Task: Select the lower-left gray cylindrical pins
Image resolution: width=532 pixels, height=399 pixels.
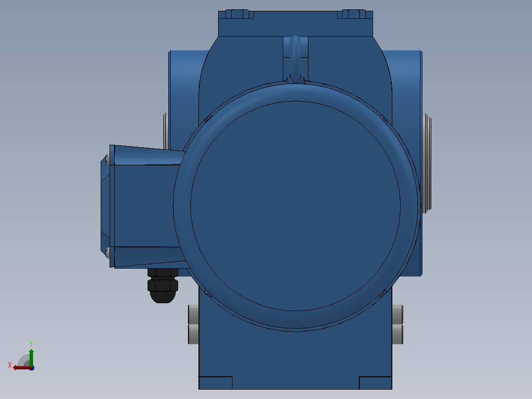Action: pos(193,324)
